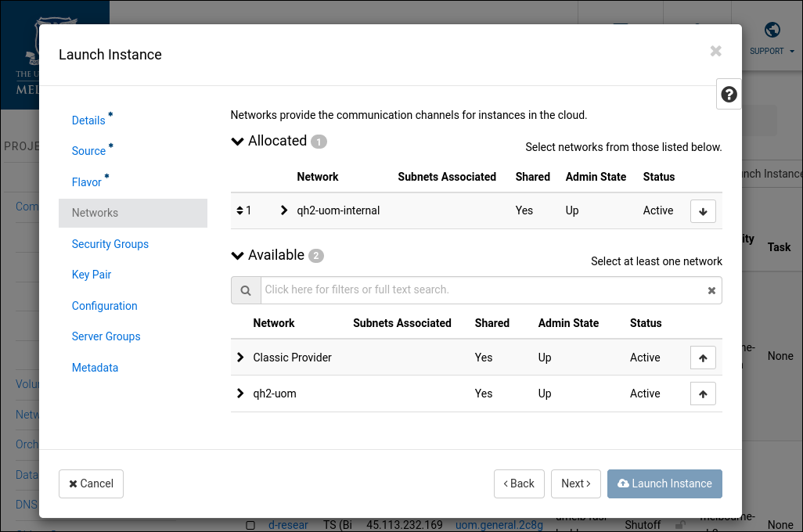The image size is (803, 532).
Task: Allocate qh2-uom network with up arrow
Action: (703, 394)
